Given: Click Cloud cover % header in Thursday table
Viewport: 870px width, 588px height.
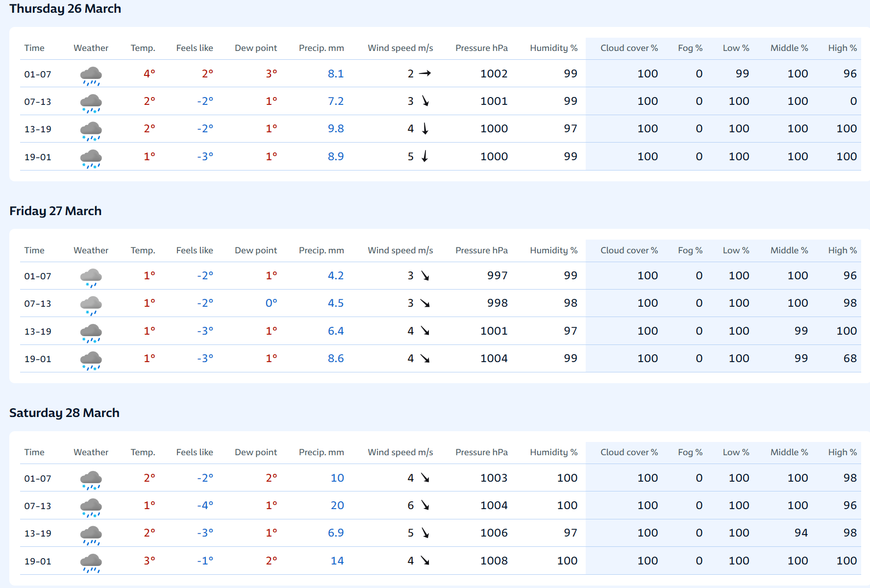Looking at the screenshot, I should click(x=629, y=48).
